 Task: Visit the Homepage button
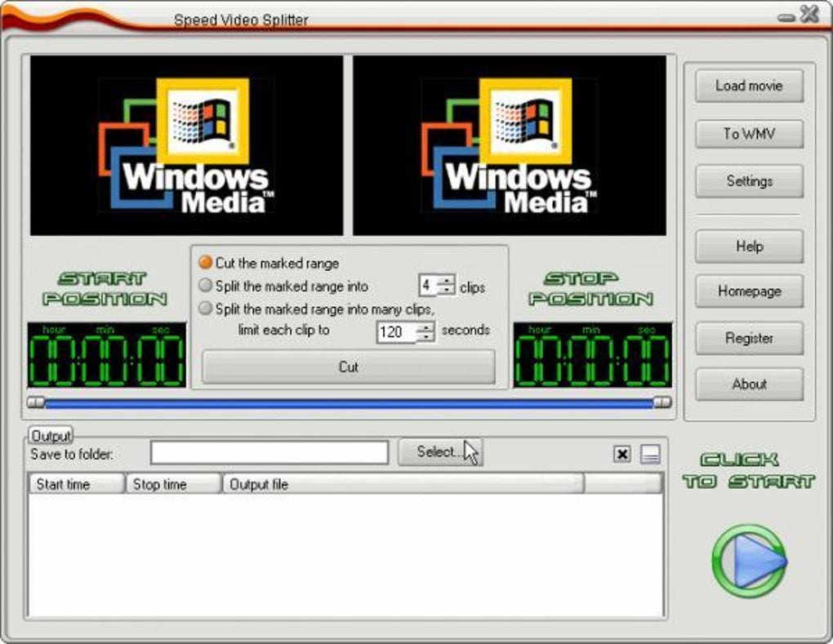pos(749,291)
